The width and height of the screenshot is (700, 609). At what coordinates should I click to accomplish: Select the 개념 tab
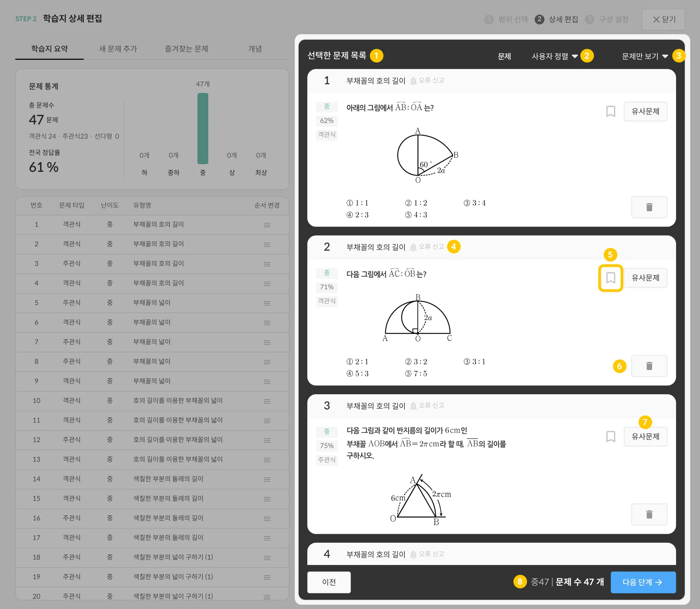255,49
